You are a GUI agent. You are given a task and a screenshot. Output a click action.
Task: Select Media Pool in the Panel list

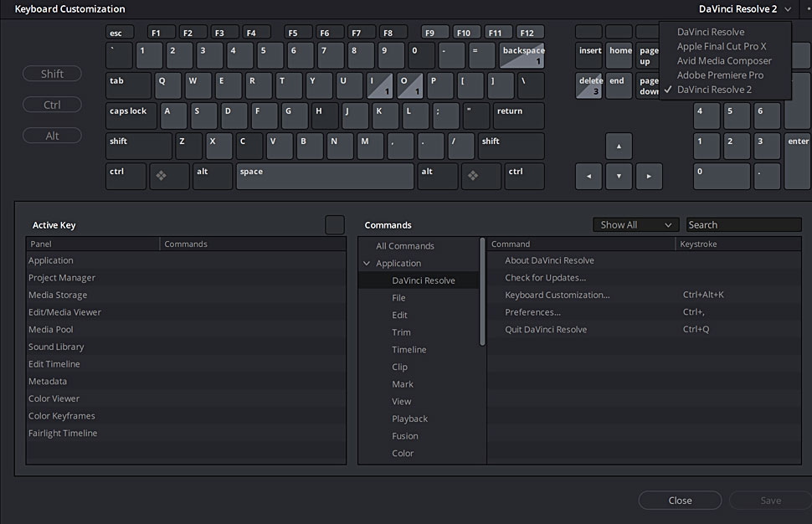click(x=187, y=329)
